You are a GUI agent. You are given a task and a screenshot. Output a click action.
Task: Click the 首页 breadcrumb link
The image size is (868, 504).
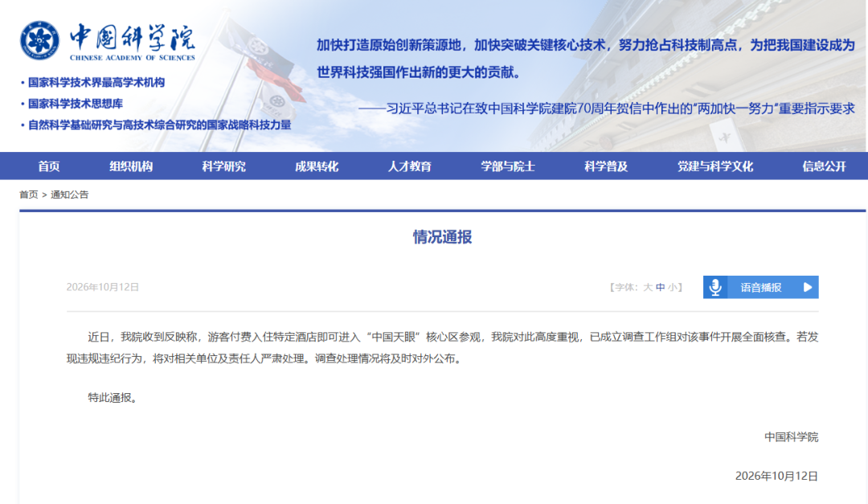(29, 195)
